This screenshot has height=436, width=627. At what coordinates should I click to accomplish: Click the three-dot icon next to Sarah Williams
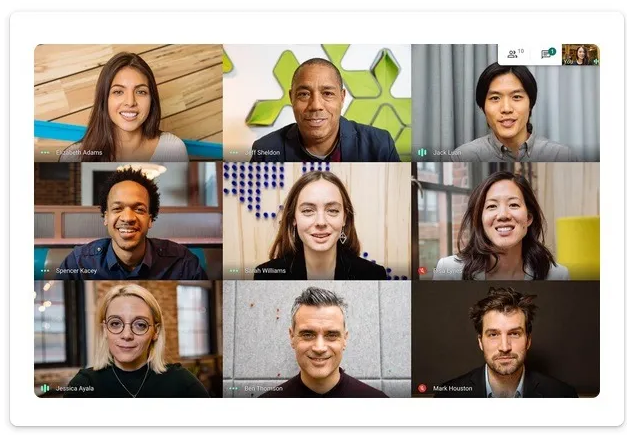[234, 271]
